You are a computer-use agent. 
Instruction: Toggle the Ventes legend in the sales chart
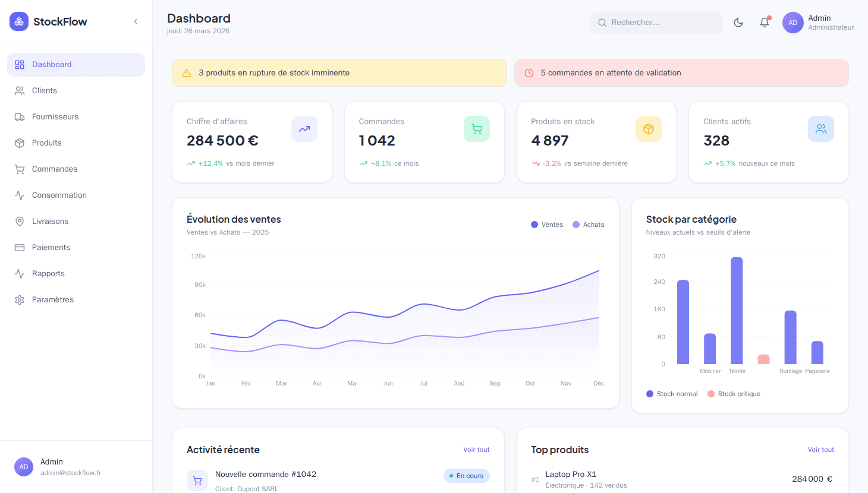(546, 225)
